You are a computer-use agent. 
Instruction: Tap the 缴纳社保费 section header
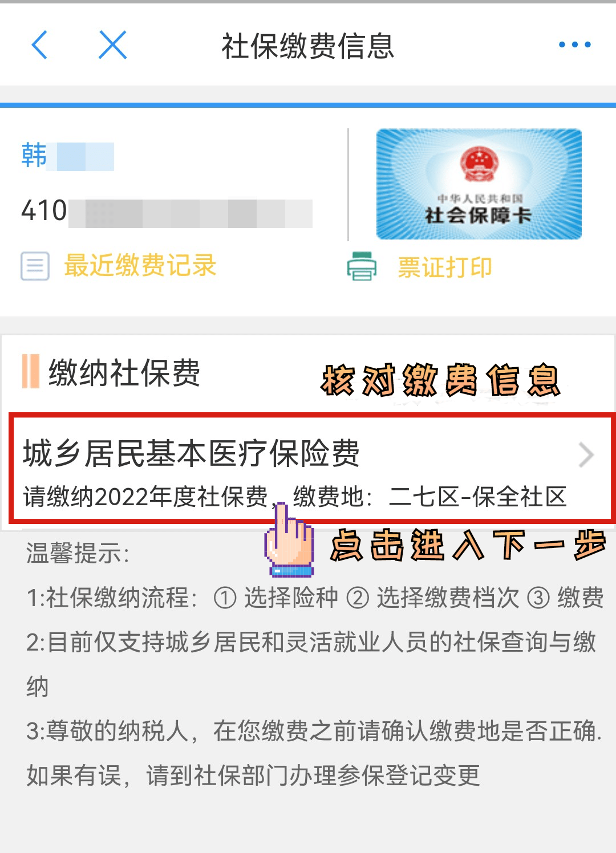coord(124,373)
